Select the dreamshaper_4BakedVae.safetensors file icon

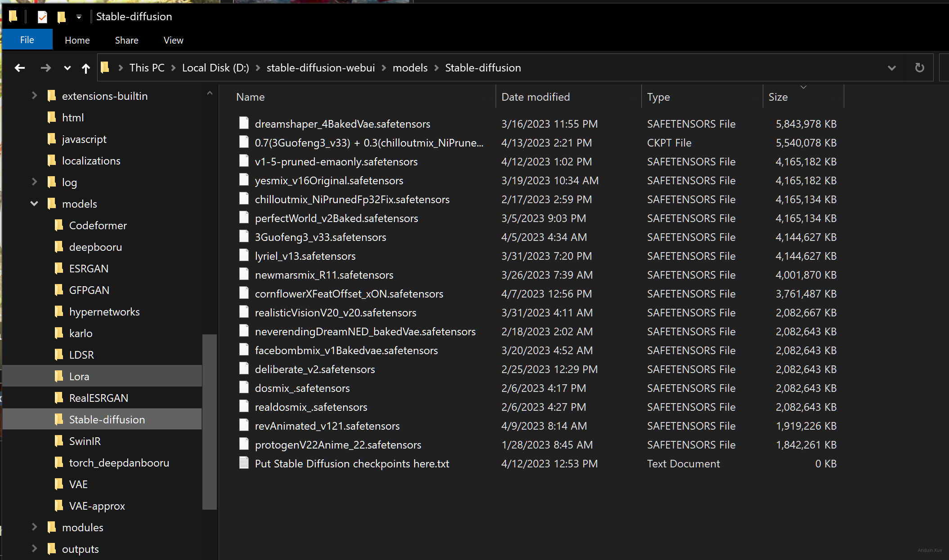[244, 123]
